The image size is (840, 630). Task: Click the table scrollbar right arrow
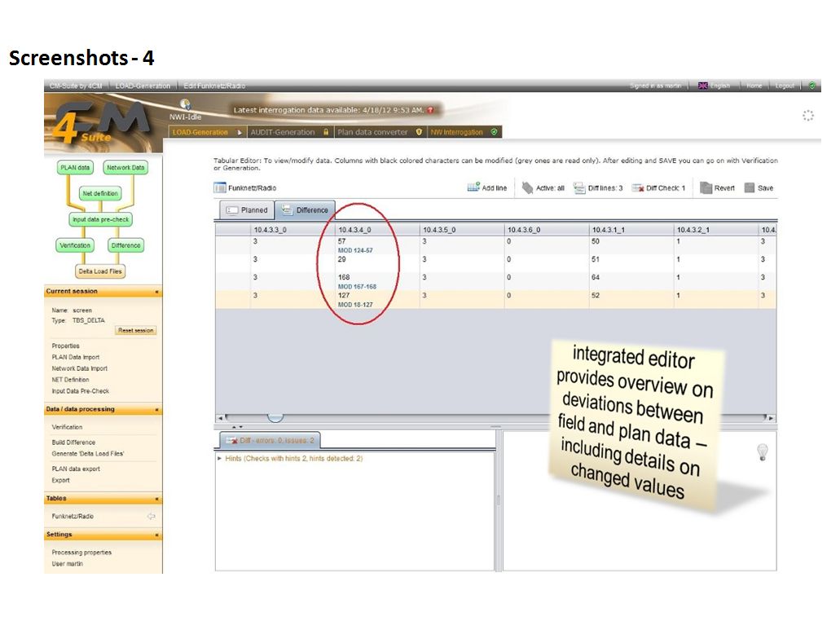(x=771, y=418)
